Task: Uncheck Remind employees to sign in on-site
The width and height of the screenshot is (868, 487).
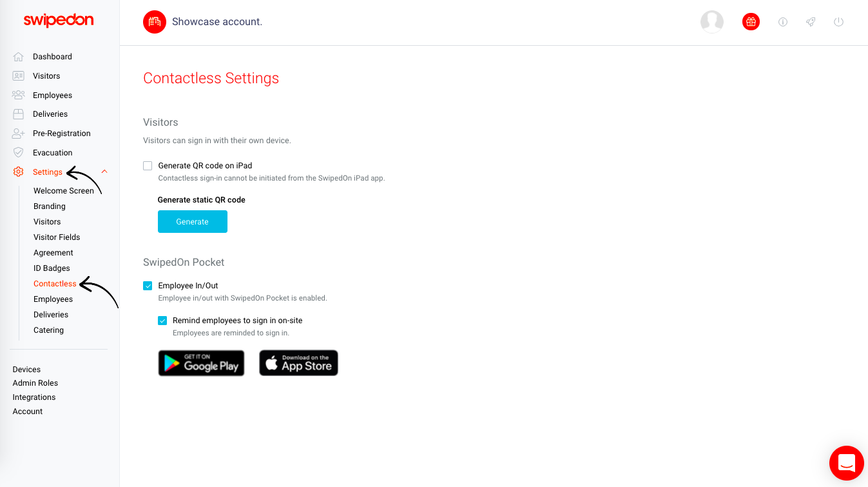Action: (x=162, y=321)
